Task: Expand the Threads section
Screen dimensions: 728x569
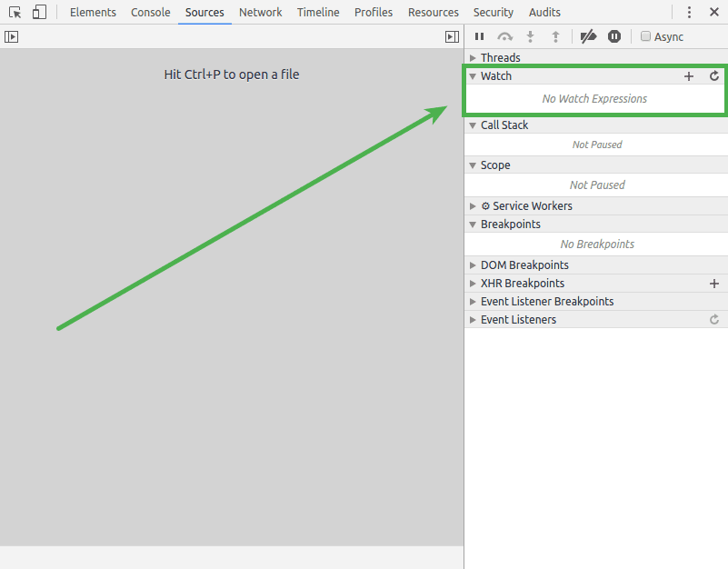Action: click(x=473, y=57)
